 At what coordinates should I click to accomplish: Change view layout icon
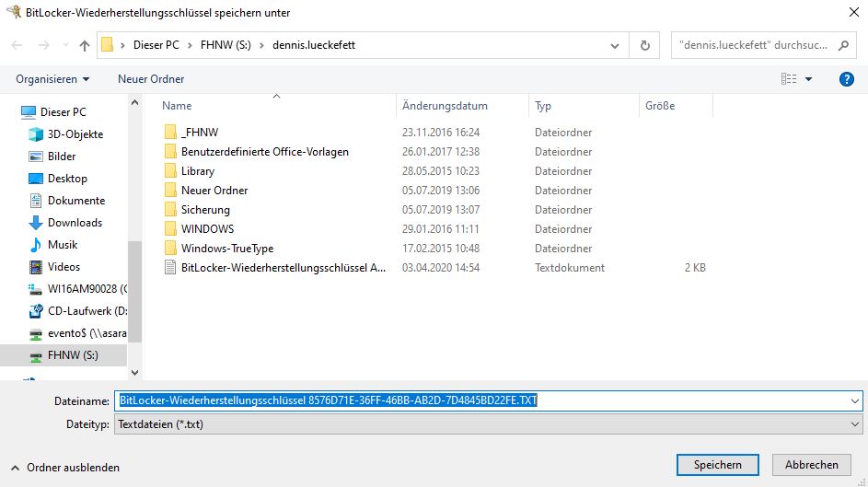coord(789,79)
